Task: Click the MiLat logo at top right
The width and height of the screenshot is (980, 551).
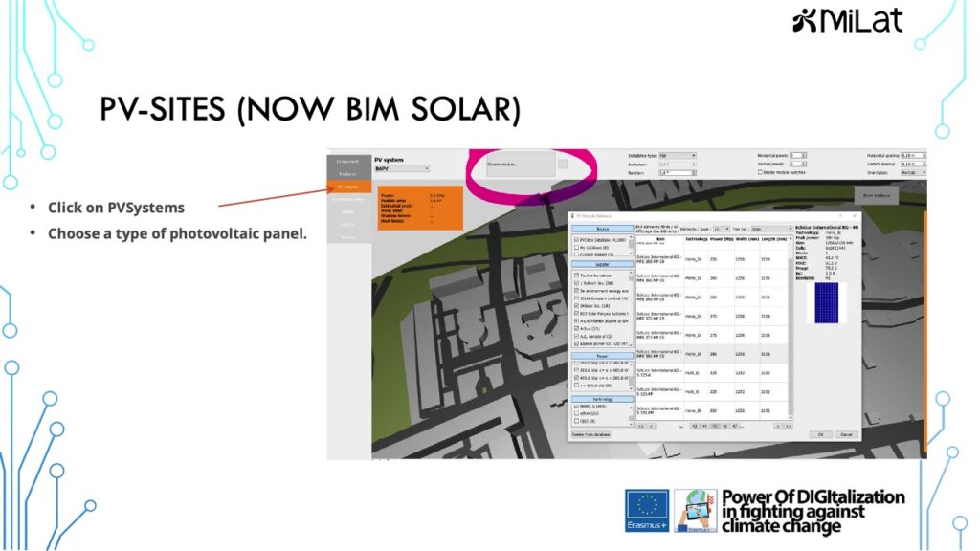Action: pyautogui.click(x=847, y=20)
